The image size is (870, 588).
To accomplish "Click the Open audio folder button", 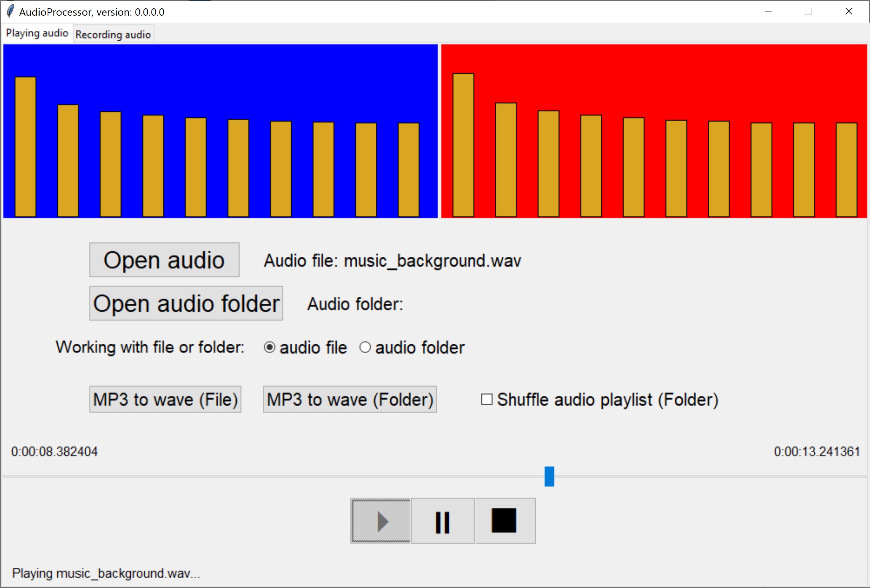I will (186, 303).
